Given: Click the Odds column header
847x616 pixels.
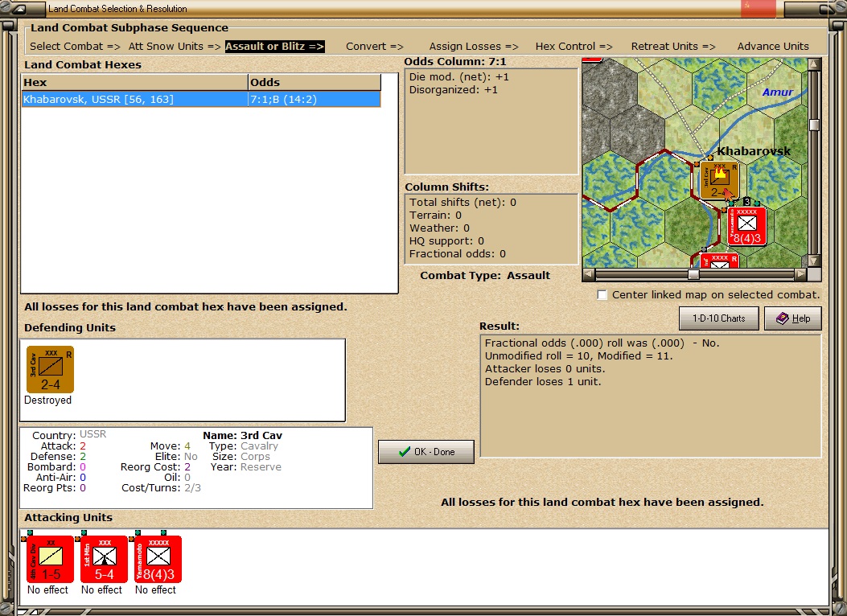Looking at the screenshot, I should pyautogui.click(x=315, y=83).
